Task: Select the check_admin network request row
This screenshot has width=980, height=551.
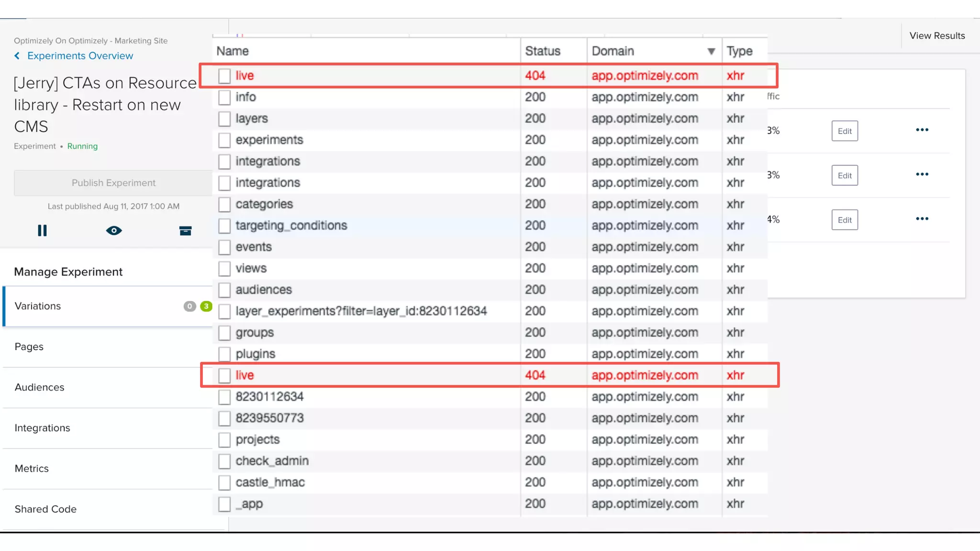Action: [x=272, y=461]
